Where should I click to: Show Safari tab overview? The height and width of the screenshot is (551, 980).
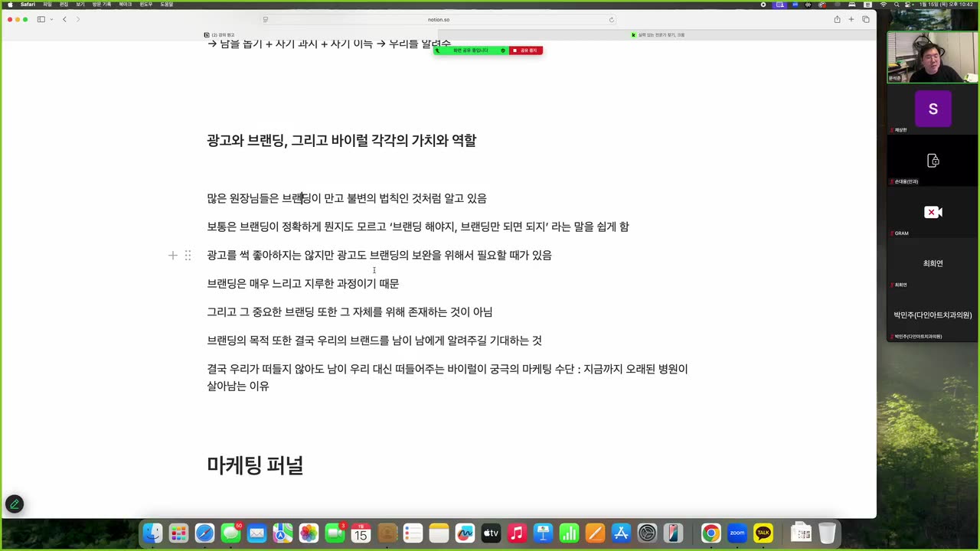coord(866,19)
